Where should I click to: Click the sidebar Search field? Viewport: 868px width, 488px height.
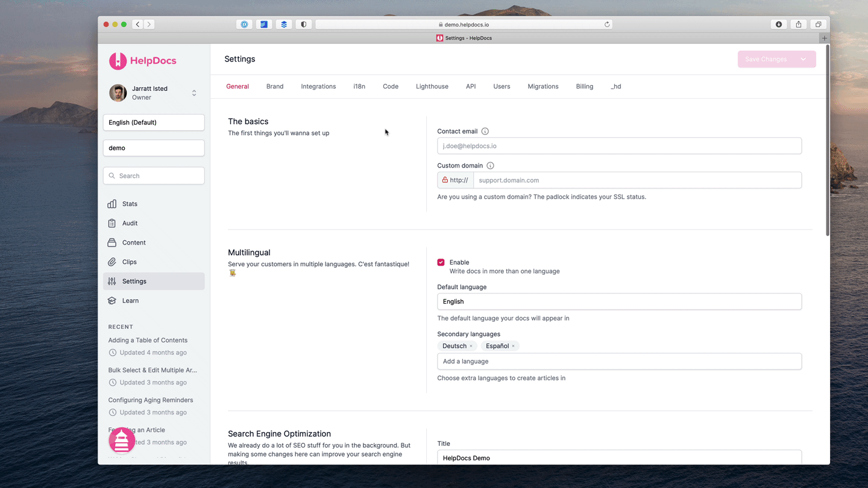click(154, 176)
